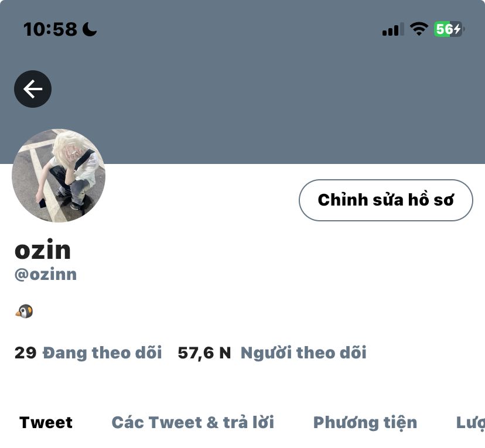This screenshot has width=485, height=448.
Task: Tap the penguin emoji in bio
Action: click(24, 312)
